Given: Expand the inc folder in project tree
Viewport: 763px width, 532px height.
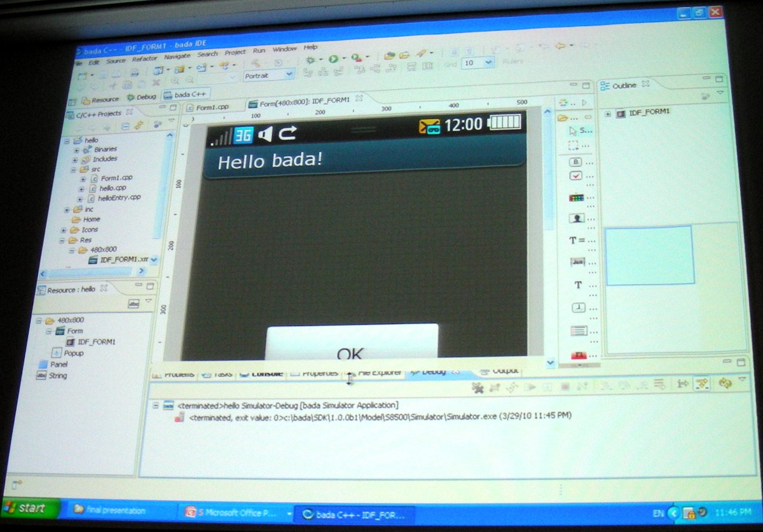Looking at the screenshot, I should point(67,210).
